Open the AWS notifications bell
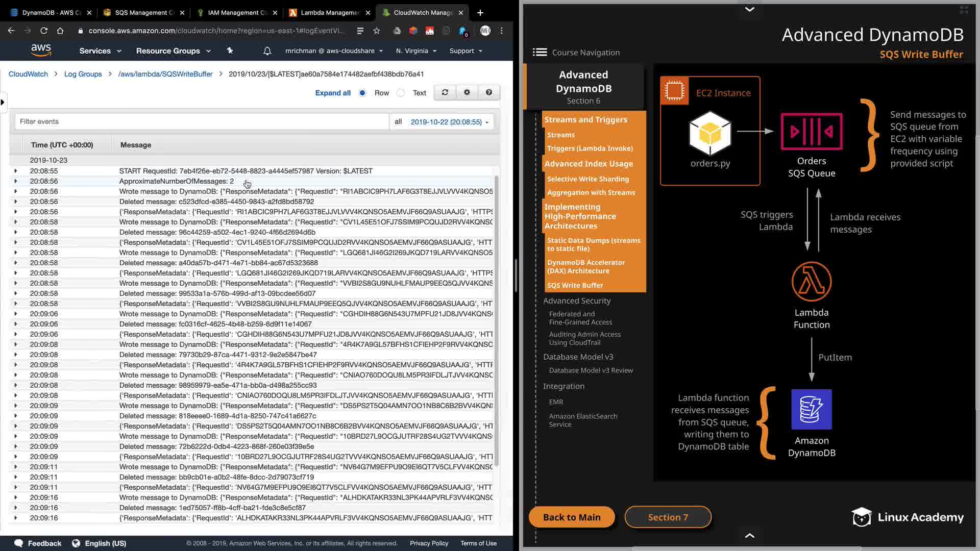The image size is (980, 551). tap(267, 51)
